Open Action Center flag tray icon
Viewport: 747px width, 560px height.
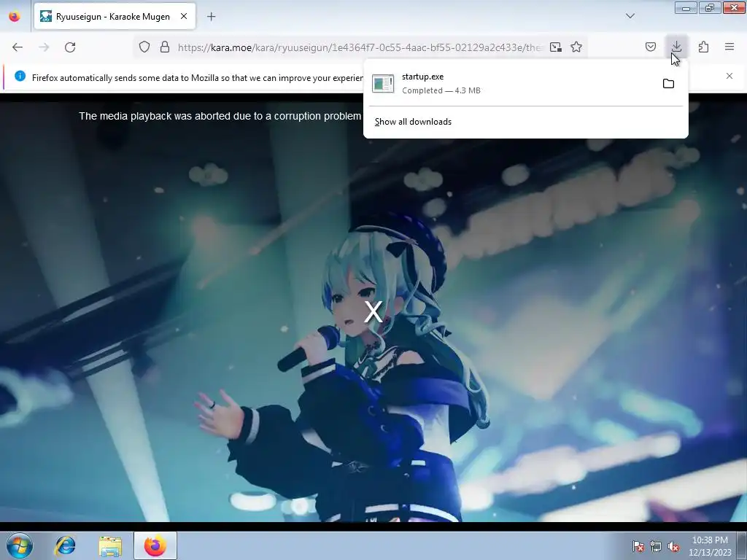click(x=638, y=547)
